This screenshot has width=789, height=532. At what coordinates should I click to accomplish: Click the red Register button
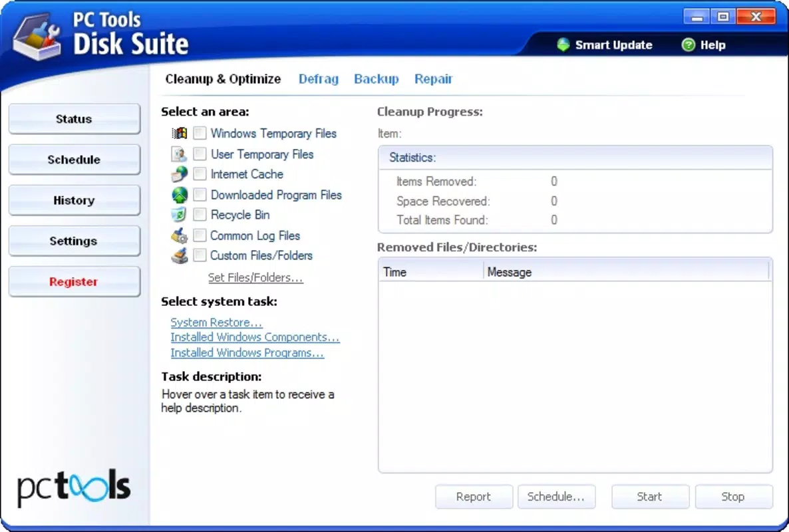click(75, 281)
